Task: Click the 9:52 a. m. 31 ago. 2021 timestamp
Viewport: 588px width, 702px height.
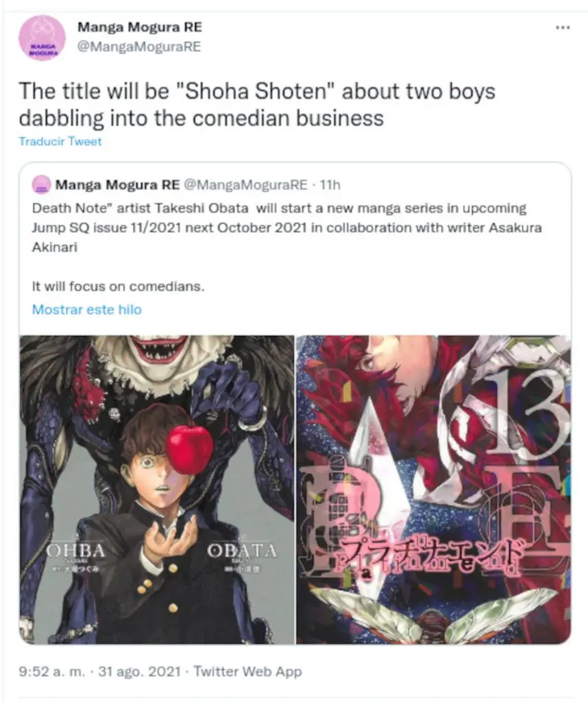Action: pos(100,672)
